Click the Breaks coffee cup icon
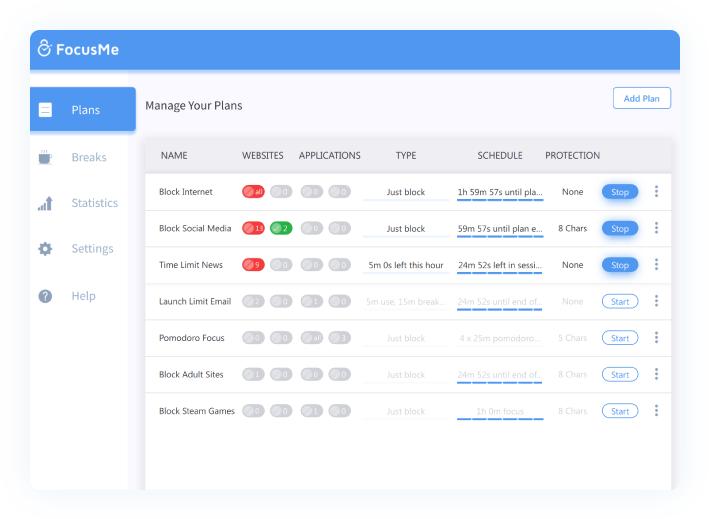The width and height of the screenshot is (709, 519). [x=45, y=157]
